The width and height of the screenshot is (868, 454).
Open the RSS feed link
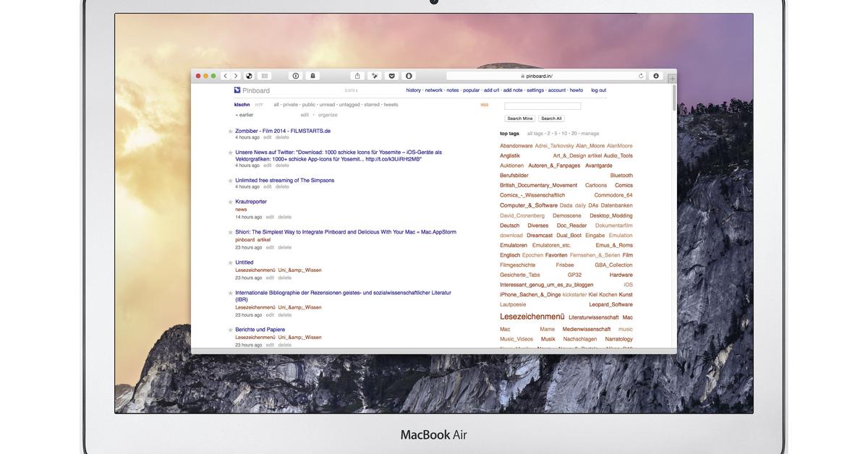pos(485,105)
